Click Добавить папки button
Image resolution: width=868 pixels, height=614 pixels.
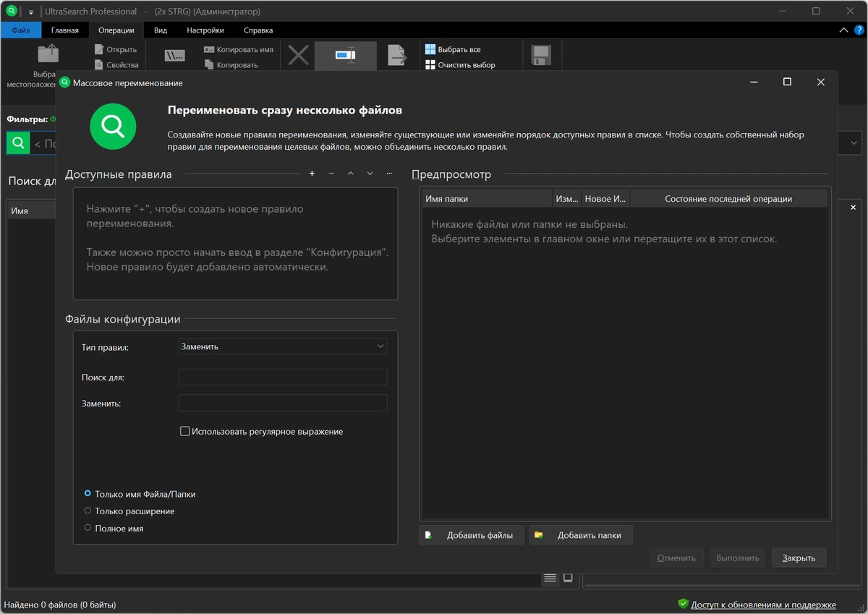click(581, 535)
